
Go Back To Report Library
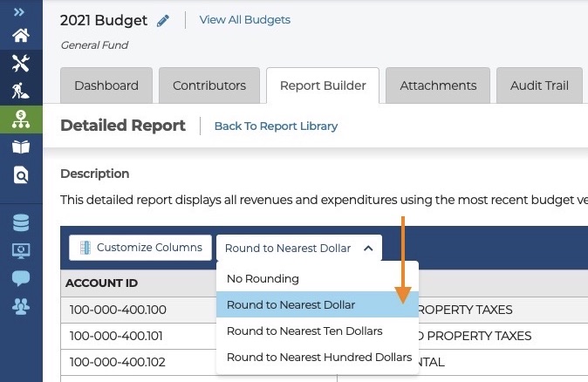[276, 126]
